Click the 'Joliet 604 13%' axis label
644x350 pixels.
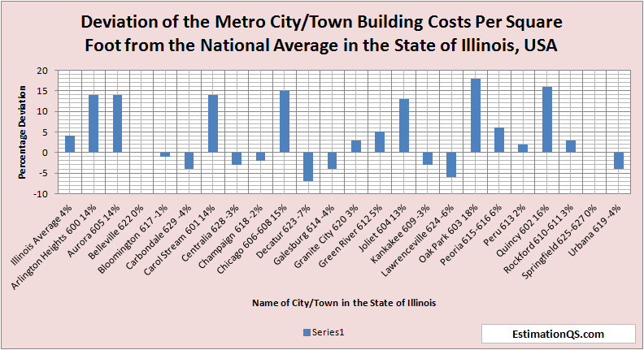pos(383,227)
